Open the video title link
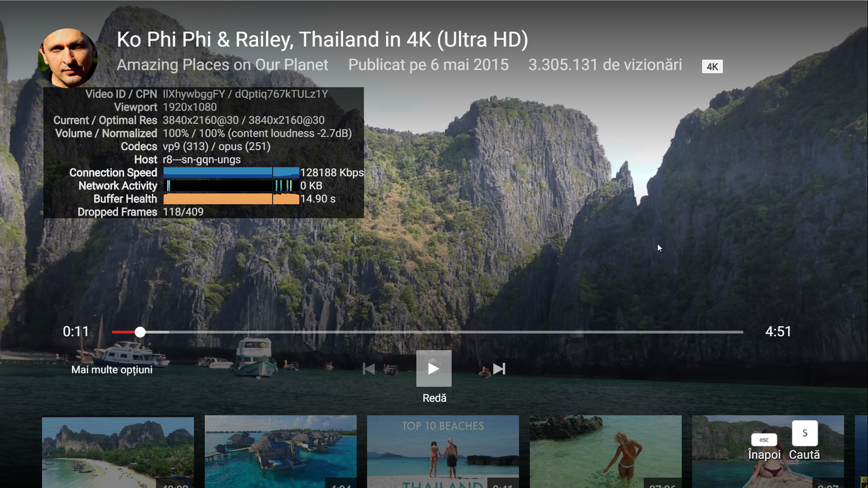The image size is (868, 488). pos(323,40)
